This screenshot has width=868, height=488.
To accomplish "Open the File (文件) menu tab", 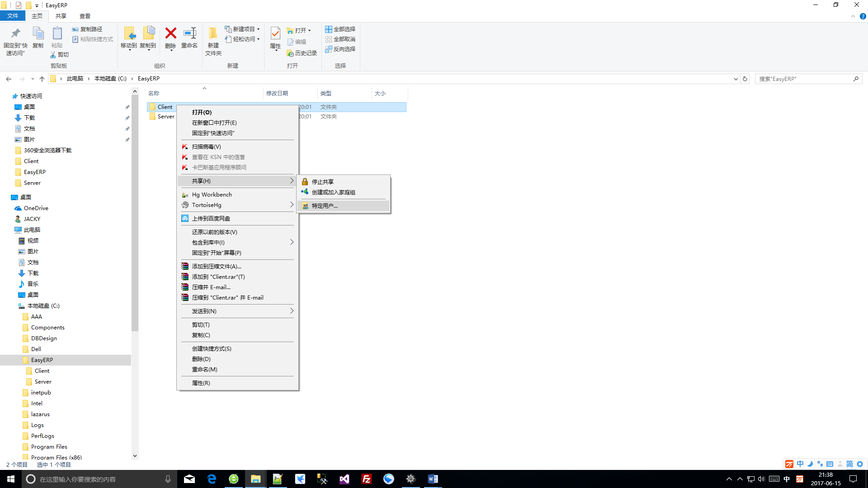I will (13, 16).
